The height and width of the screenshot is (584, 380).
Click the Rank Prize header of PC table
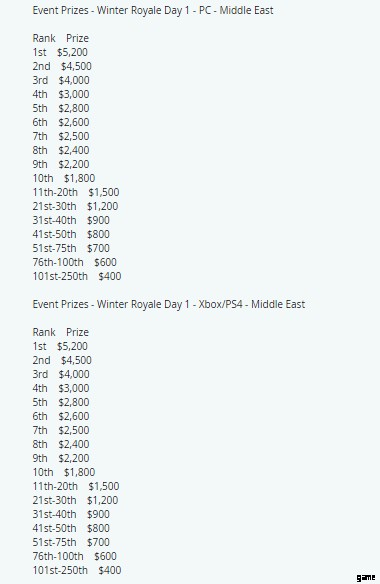point(60,38)
